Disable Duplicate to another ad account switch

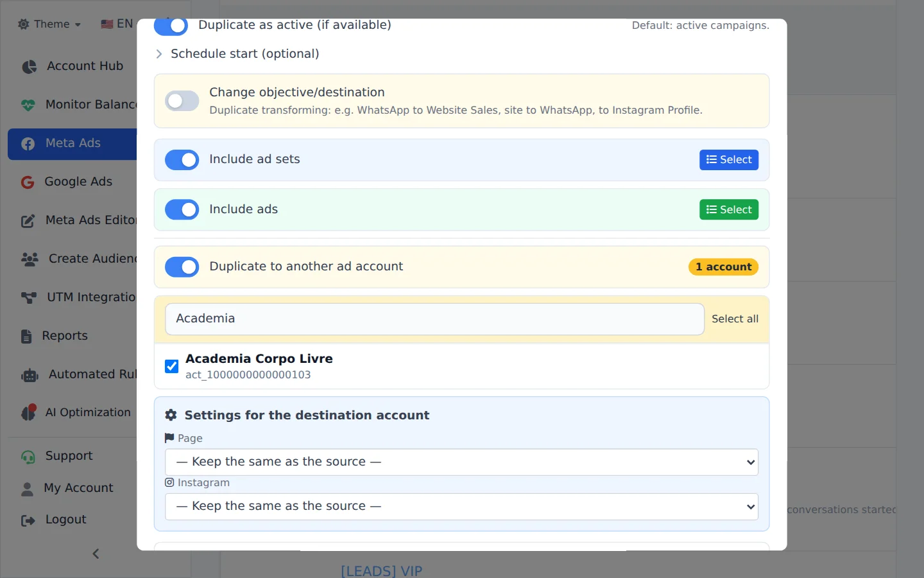pos(182,267)
